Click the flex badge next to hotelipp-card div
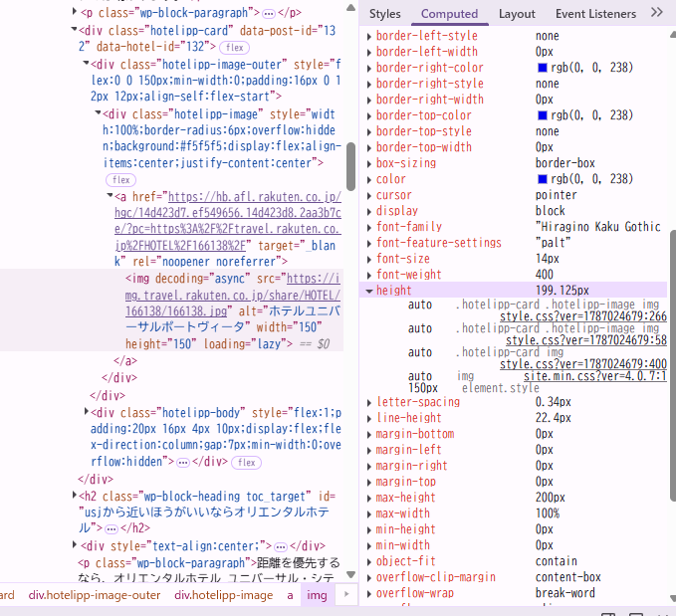This screenshot has height=616, width=676. tap(235, 48)
